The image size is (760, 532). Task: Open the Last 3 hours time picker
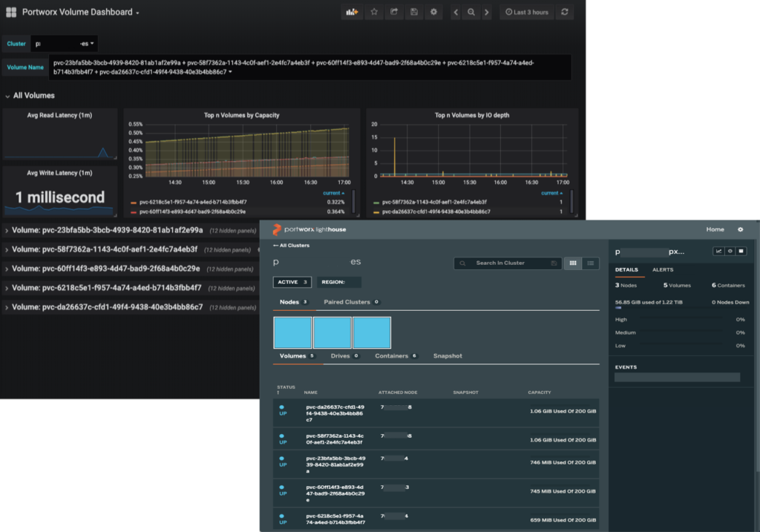tap(526, 13)
